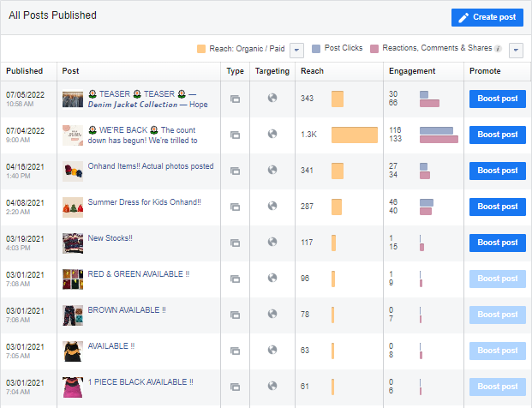Click the Promote column header
The width and height of the screenshot is (532, 408).
pos(485,71)
